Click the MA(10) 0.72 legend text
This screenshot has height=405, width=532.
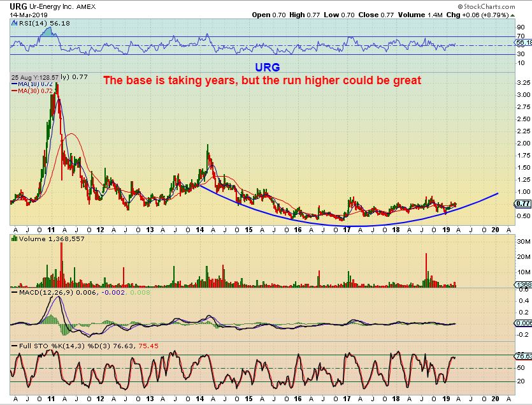coord(35,84)
